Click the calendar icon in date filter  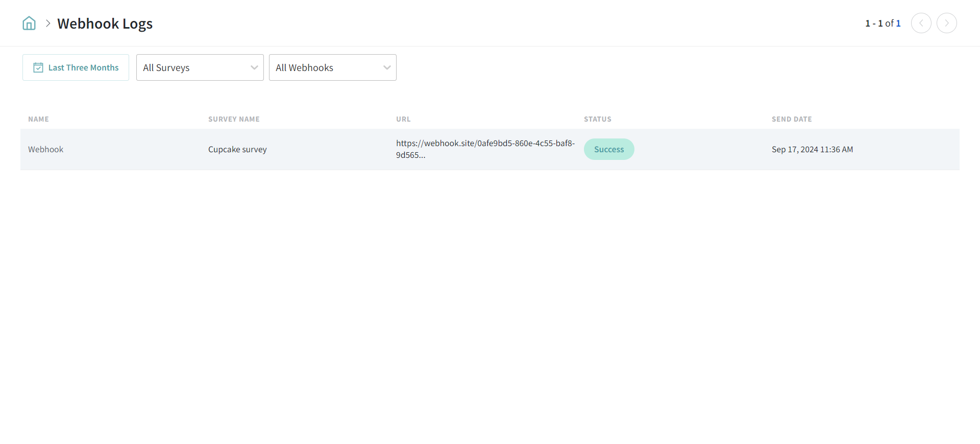pyautogui.click(x=38, y=67)
